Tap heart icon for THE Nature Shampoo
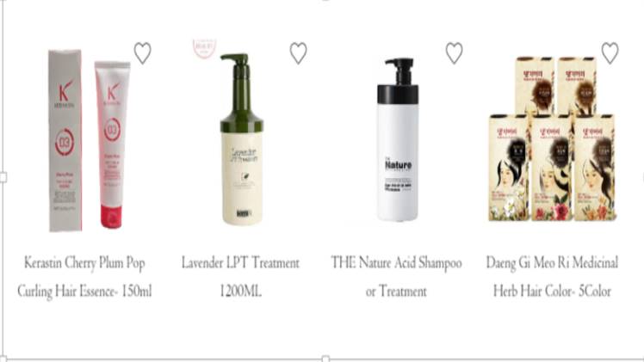The width and height of the screenshot is (644, 362). (x=455, y=53)
